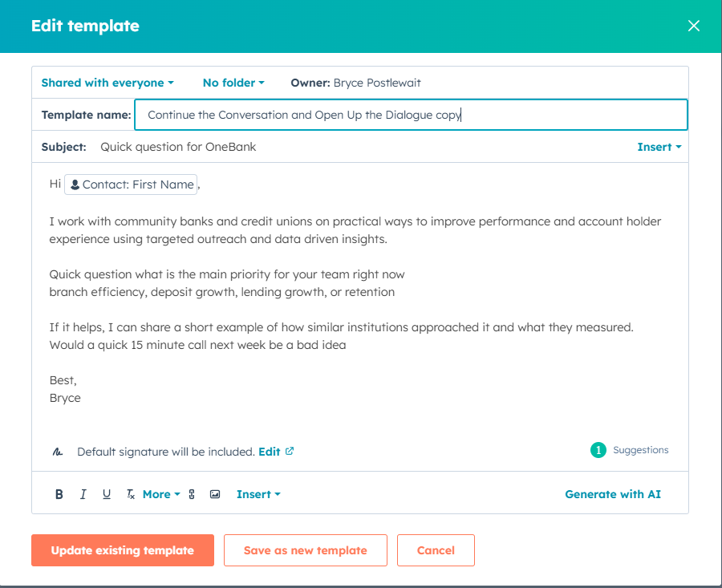
Task: Open the No folder dropdown
Action: coord(233,83)
